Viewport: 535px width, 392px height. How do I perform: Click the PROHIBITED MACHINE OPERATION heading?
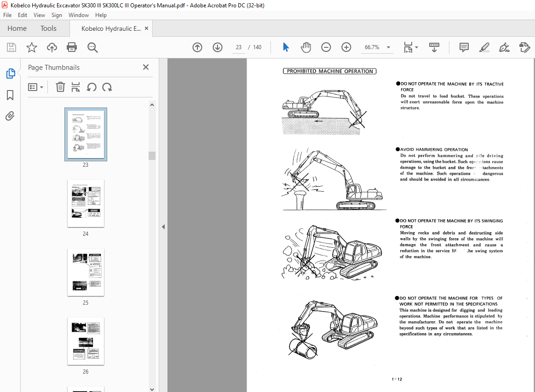tap(329, 71)
